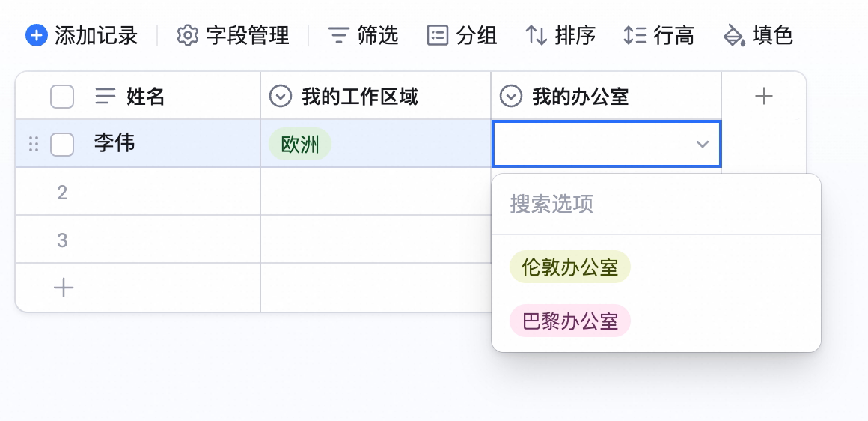Click the 搜索选项 search field

point(656,205)
